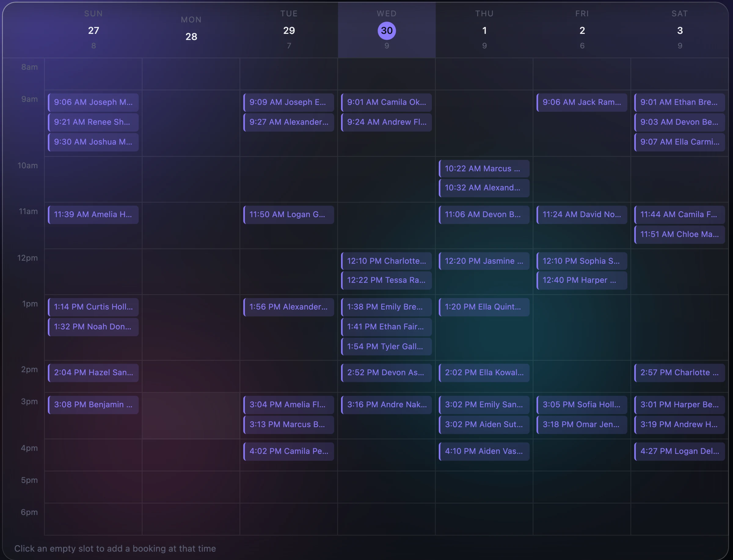Image resolution: width=733 pixels, height=560 pixels.
Task: Select the 10:32 AM Alexand... event
Action: (484, 188)
